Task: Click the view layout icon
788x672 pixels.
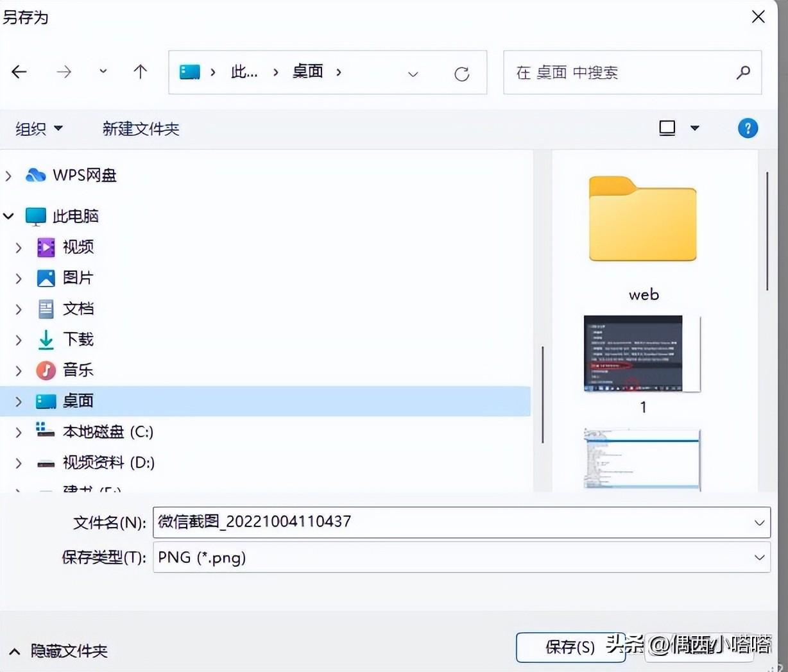Action: [667, 128]
